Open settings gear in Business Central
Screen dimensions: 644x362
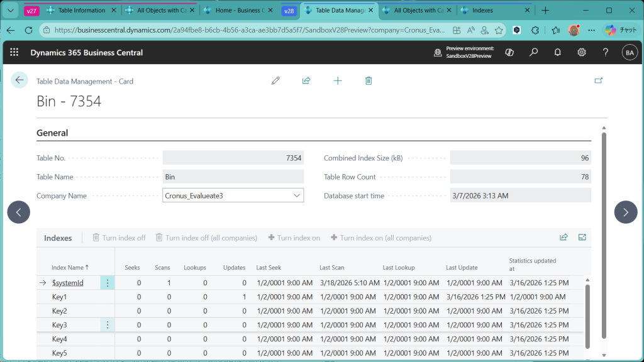click(582, 53)
